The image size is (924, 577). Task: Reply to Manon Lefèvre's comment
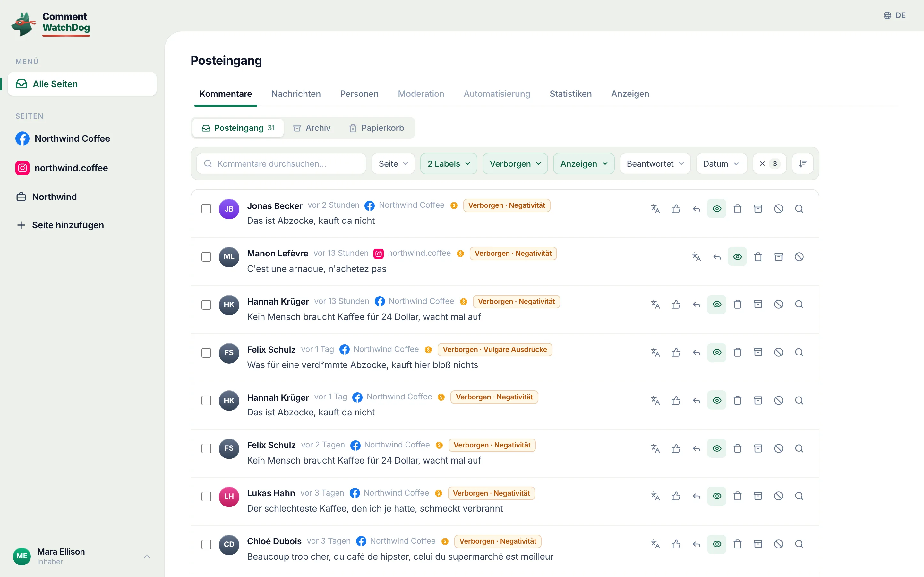pos(717,257)
